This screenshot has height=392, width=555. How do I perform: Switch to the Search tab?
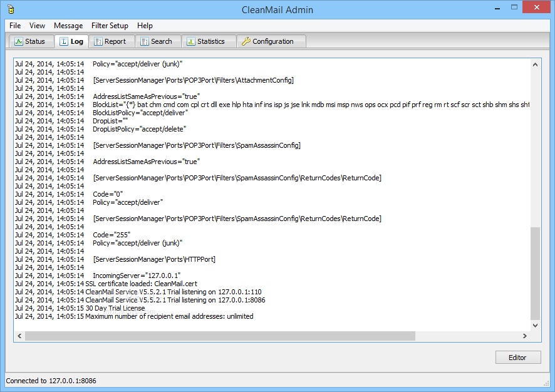(x=158, y=42)
